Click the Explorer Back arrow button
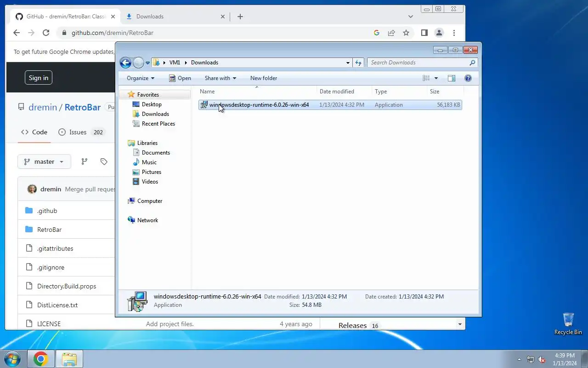 click(125, 63)
